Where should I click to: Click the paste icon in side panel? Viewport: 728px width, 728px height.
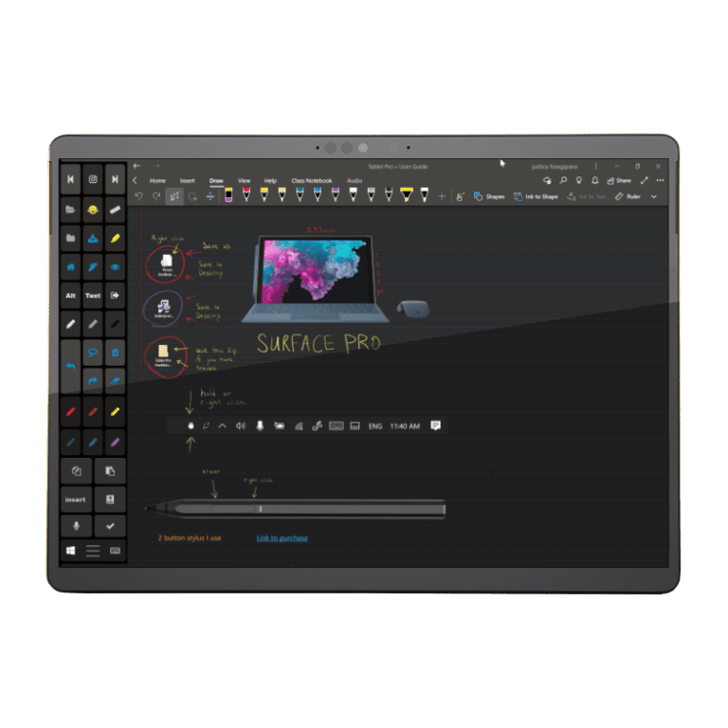coord(110,470)
